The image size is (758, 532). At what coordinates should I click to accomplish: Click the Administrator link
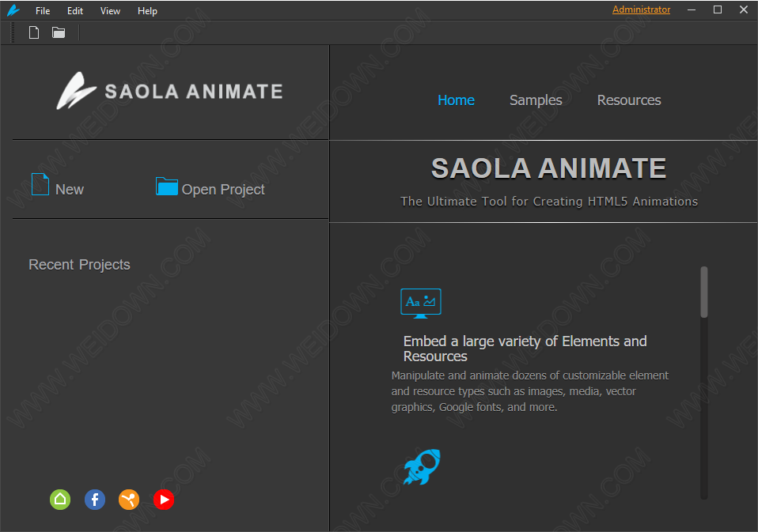coord(641,9)
